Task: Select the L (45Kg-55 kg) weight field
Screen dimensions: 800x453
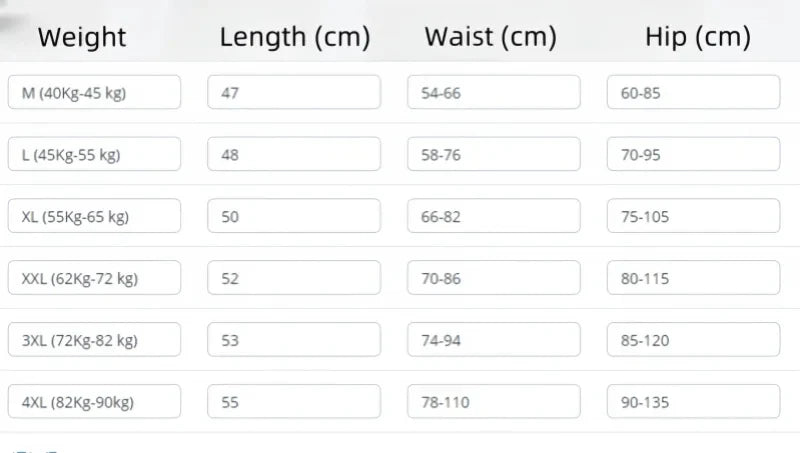Action: [94, 155]
